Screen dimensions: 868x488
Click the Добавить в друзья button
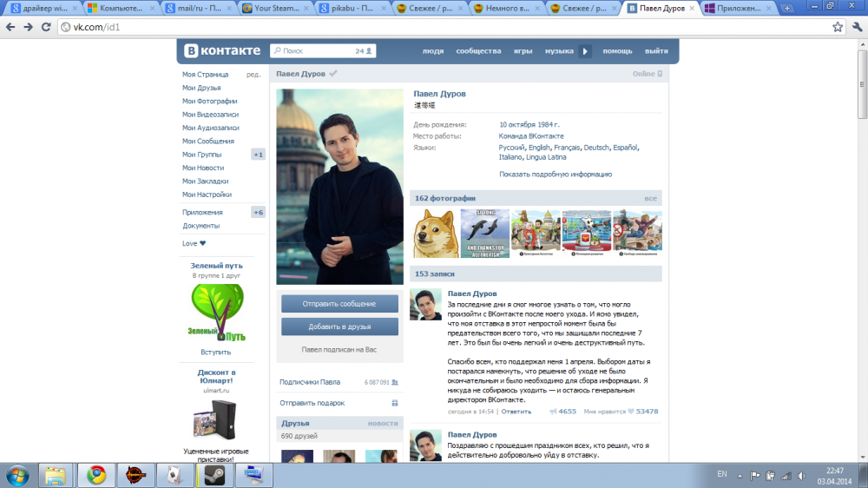coord(339,326)
